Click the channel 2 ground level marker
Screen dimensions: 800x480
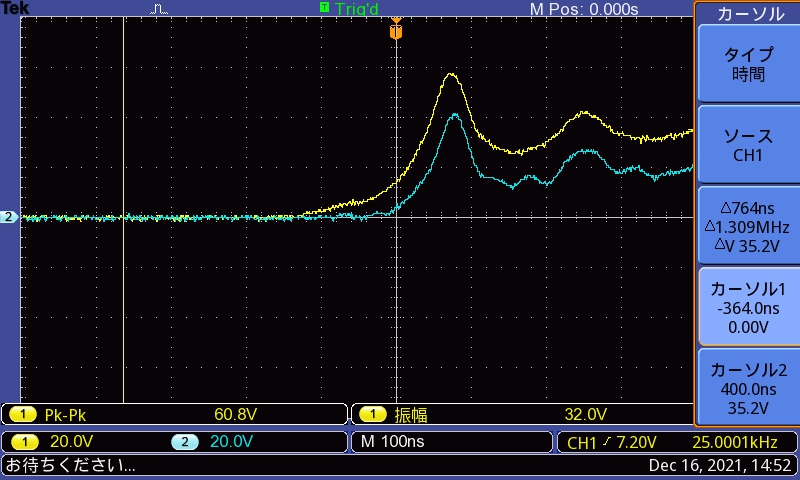point(9,217)
